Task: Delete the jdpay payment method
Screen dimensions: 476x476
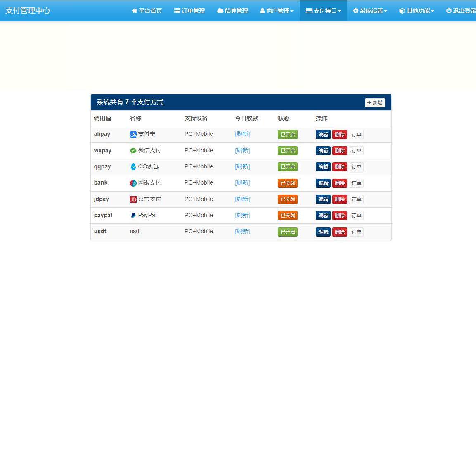Action: [x=339, y=199]
